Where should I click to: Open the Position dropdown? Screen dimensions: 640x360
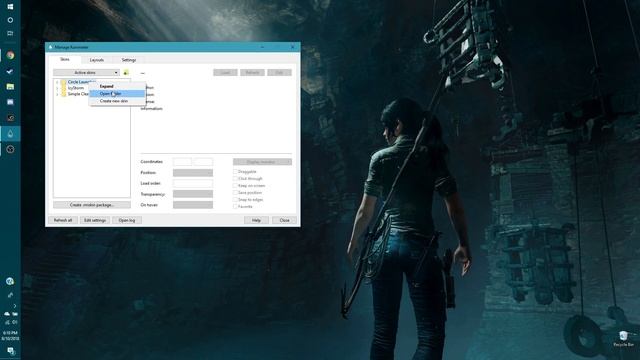pos(193,173)
